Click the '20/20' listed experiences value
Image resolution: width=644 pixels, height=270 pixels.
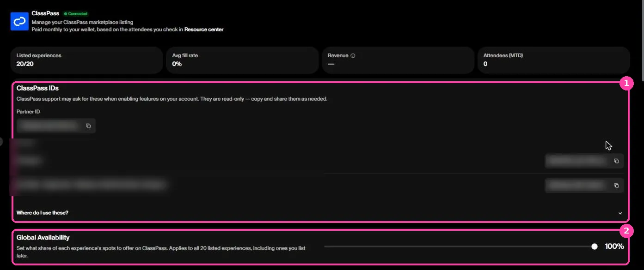[25, 64]
